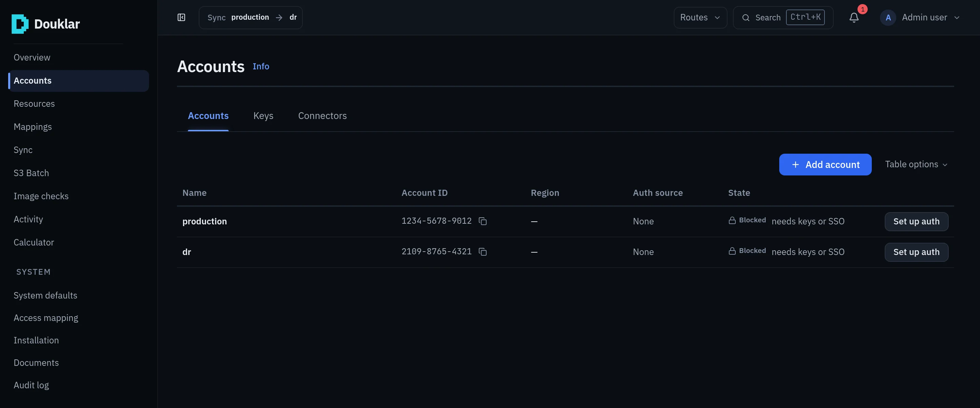Click the Add account button
This screenshot has height=408, width=980.
click(825, 165)
